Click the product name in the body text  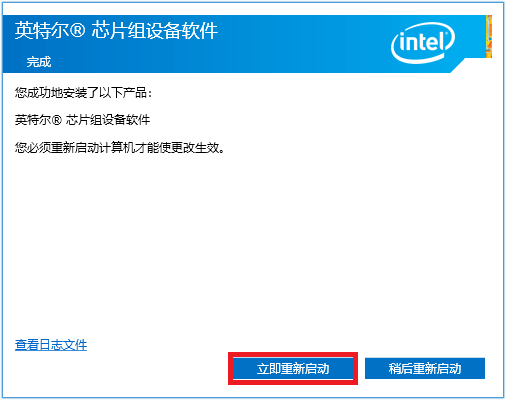[82, 120]
